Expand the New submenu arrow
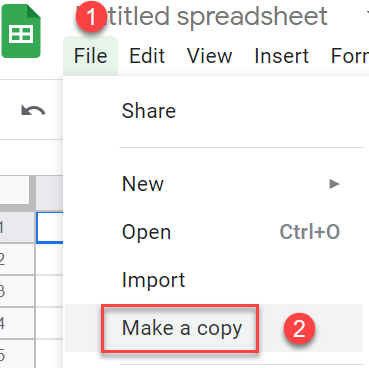The height and width of the screenshot is (368, 369). (334, 184)
